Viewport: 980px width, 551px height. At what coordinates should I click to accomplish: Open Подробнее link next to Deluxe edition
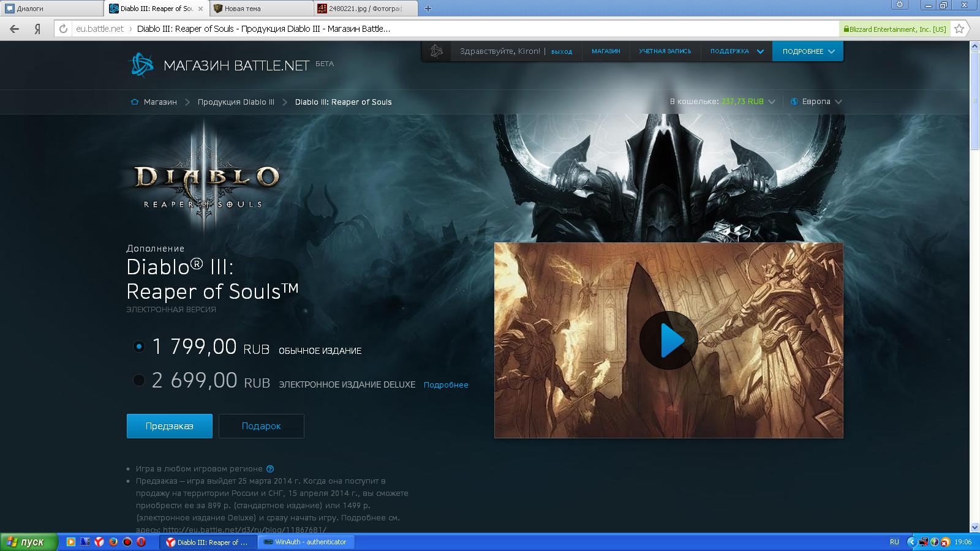446,385
